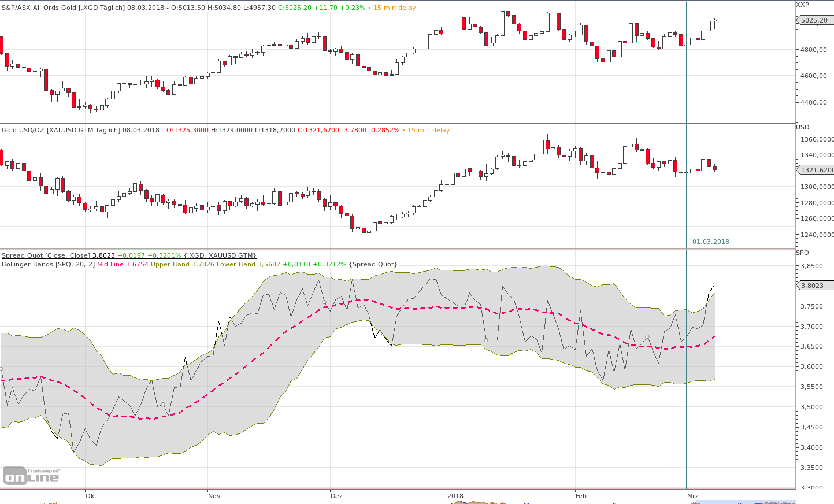Click the Feb month label on time axis
Viewport: 834px width, 504px height.
tap(581, 496)
